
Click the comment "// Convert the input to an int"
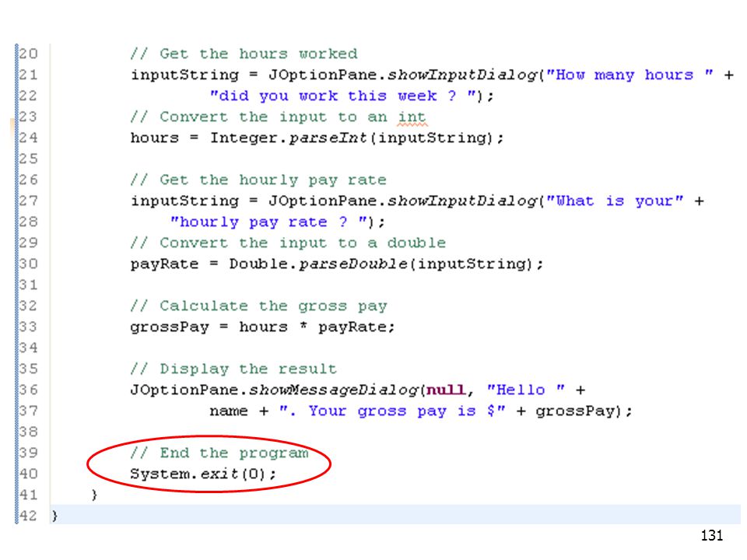coord(279,117)
